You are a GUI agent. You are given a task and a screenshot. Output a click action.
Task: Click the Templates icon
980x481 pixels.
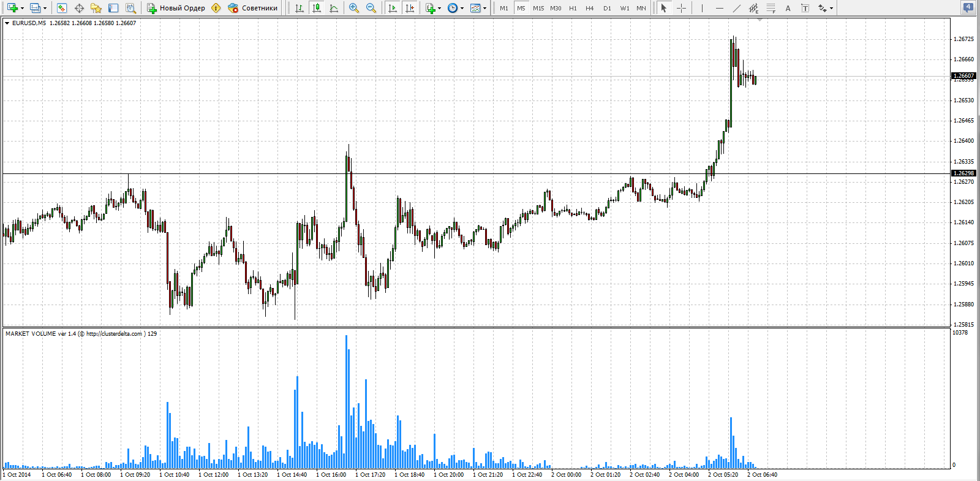click(x=475, y=8)
